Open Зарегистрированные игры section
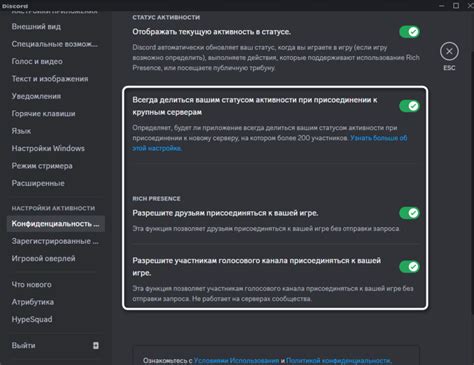474x365 pixels. pos(56,241)
